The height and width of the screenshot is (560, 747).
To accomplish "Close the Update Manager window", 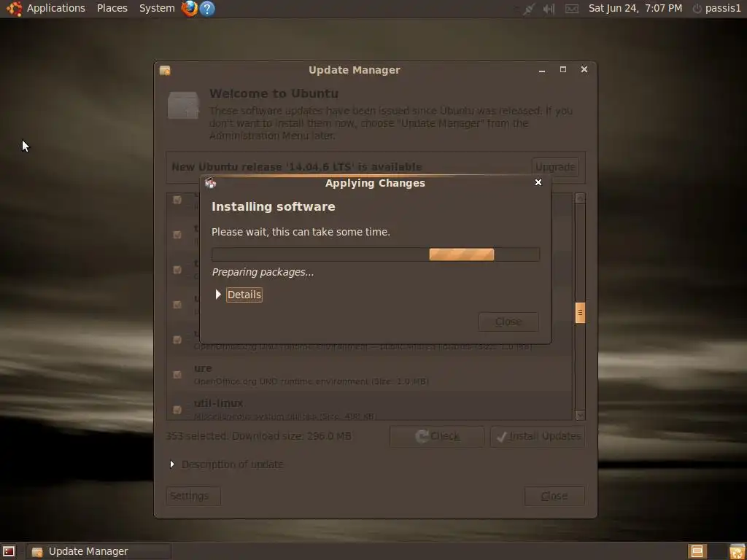I will click(x=584, y=69).
